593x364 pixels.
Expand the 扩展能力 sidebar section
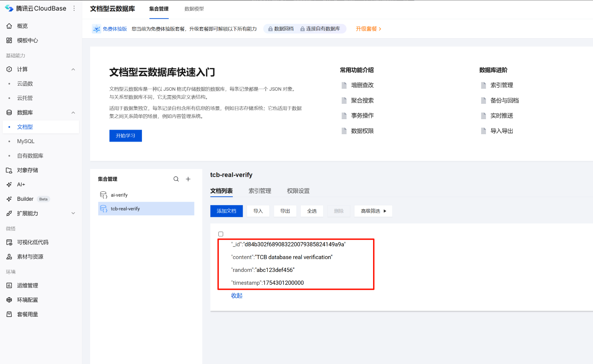coord(73,213)
